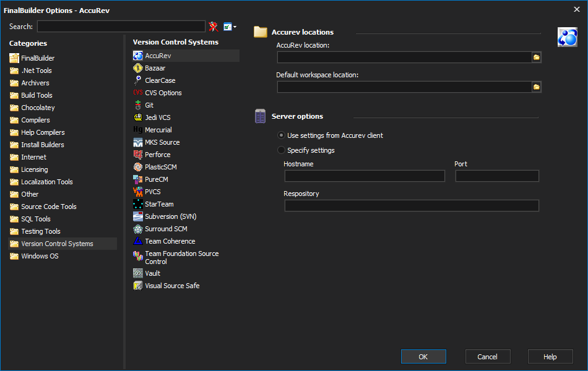Screen dimensions: 588x371
Task: Click the MKS Source icon
Action: (x=138, y=142)
